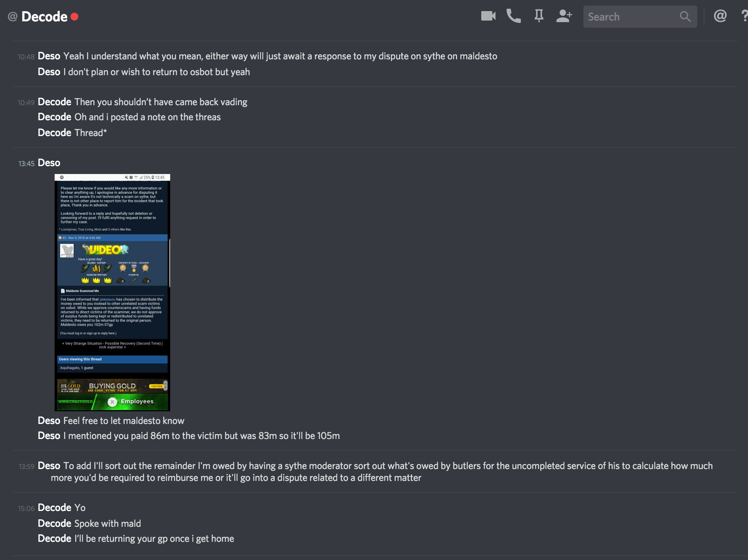The width and height of the screenshot is (748, 560).
Task: Open the help question mark icon
Action: coord(744,16)
